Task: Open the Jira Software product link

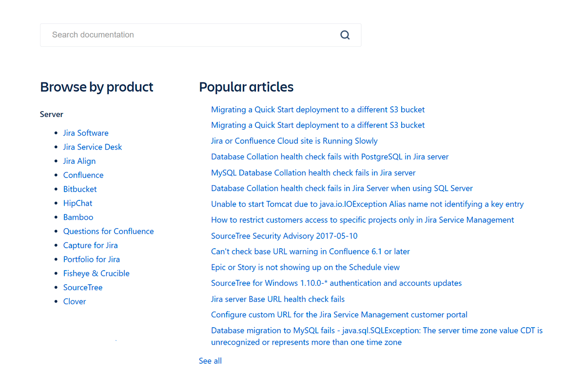Action: 86,133
